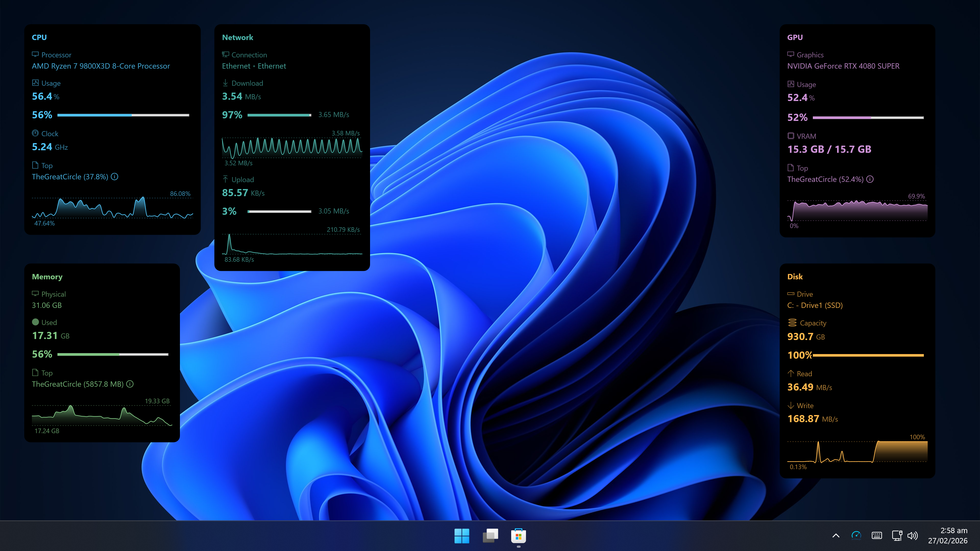The image size is (980, 551).
Task: Click the Drive icon in the Disk widget
Action: coord(791,294)
